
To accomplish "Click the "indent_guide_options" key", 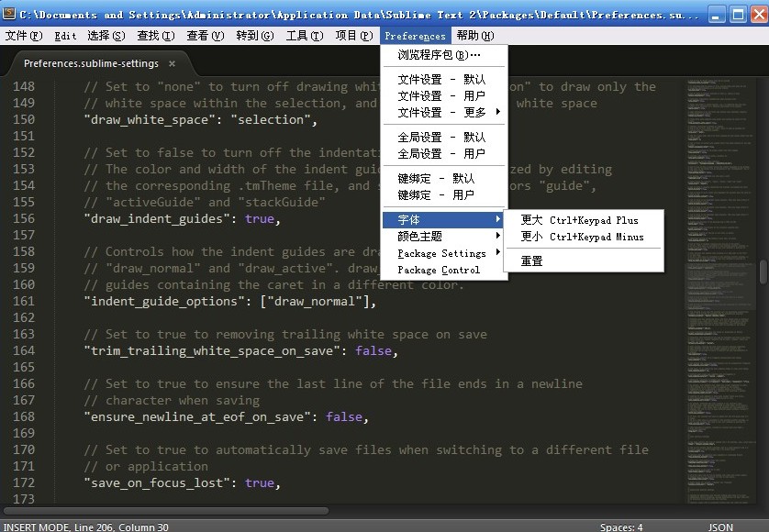I will tap(164, 301).
